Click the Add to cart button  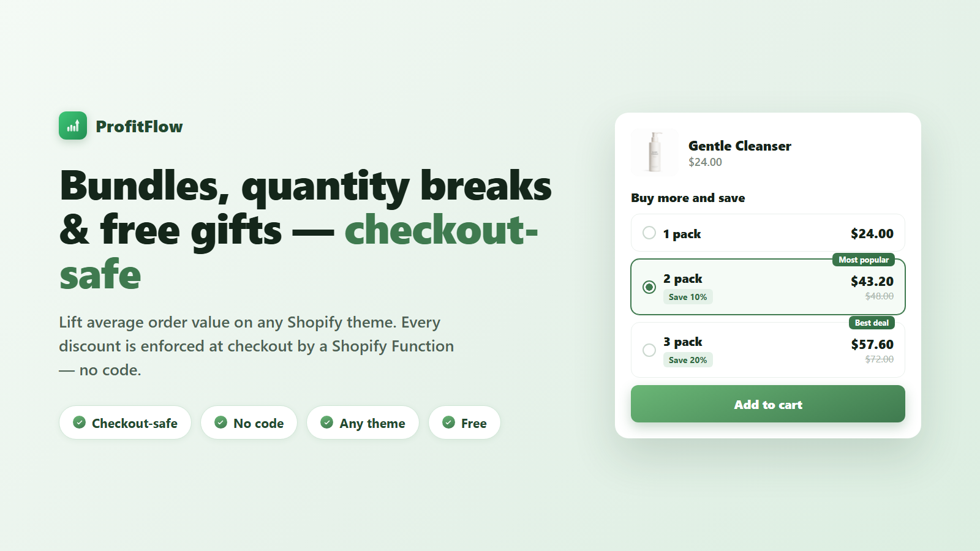768,403
